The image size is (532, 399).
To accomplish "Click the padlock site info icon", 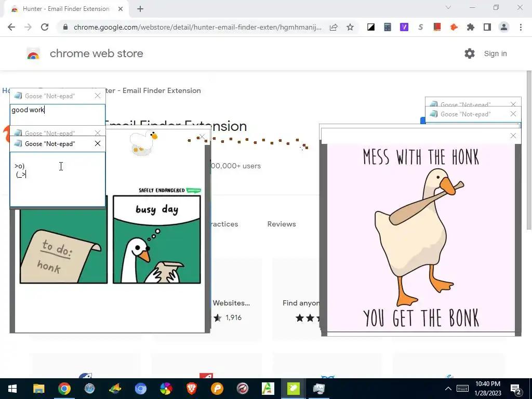I will [x=65, y=27].
